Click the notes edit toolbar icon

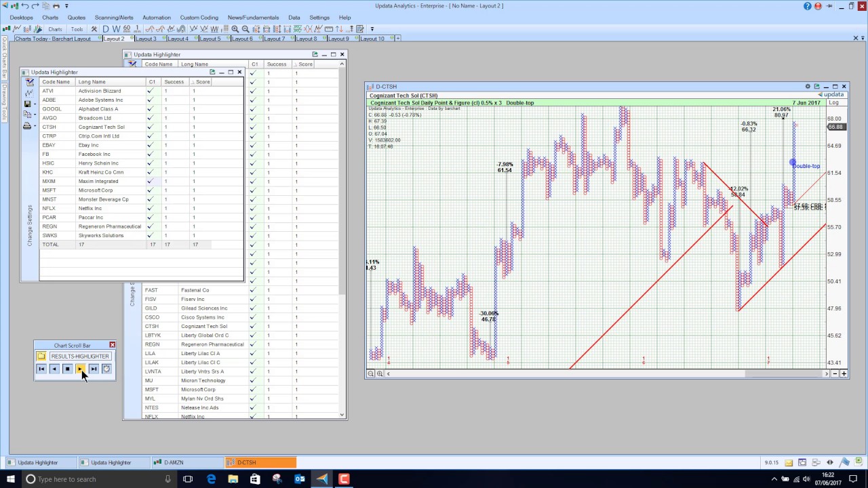[x=359, y=29]
